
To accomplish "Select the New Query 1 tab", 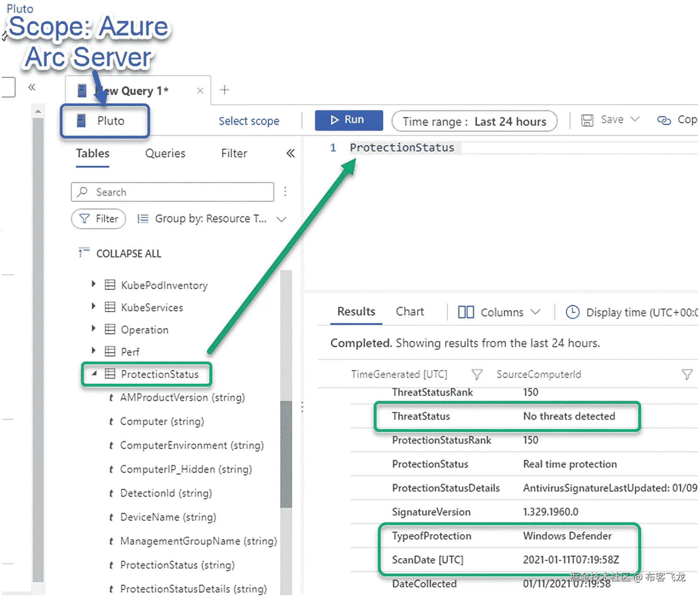I will coord(138,90).
